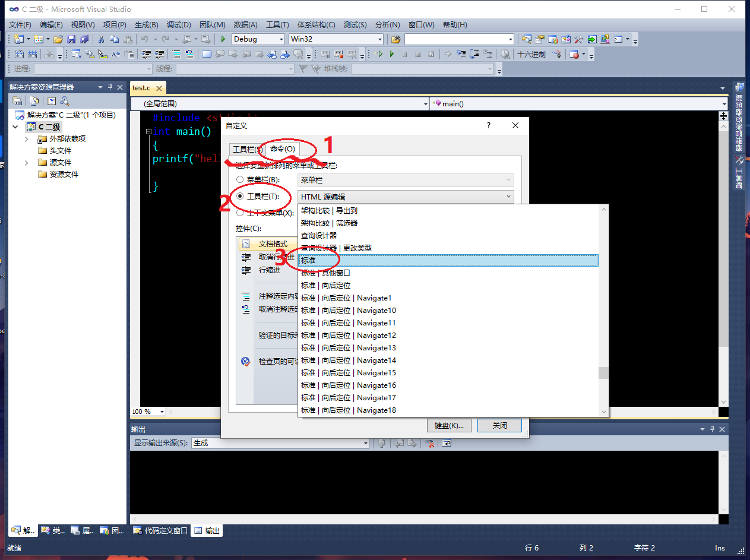Image resolution: width=750 pixels, height=560 pixels.
Task: Toggle the 十六进制 hexadecimal display button
Action: (x=531, y=54)
